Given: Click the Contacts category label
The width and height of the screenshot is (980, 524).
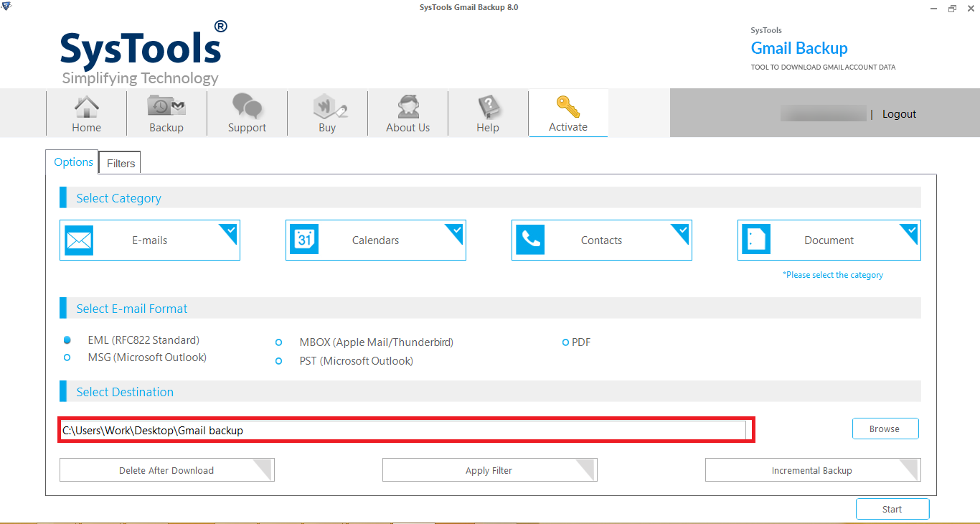Looking at the screenshot, I should coord(602,240).
